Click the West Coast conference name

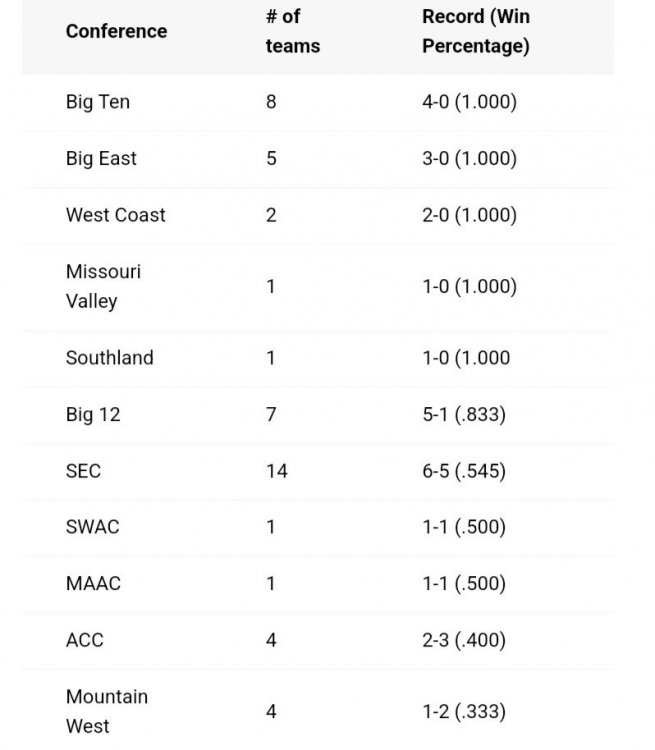point(116,215)
